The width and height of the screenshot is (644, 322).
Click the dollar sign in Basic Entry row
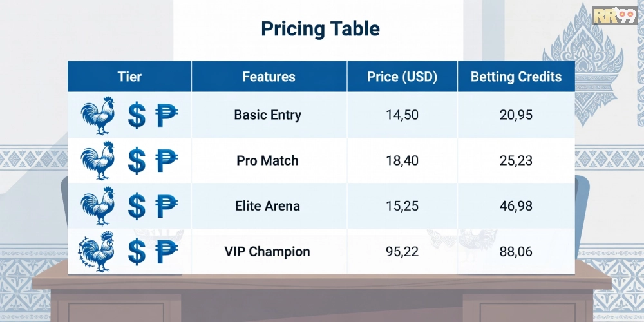137,116
